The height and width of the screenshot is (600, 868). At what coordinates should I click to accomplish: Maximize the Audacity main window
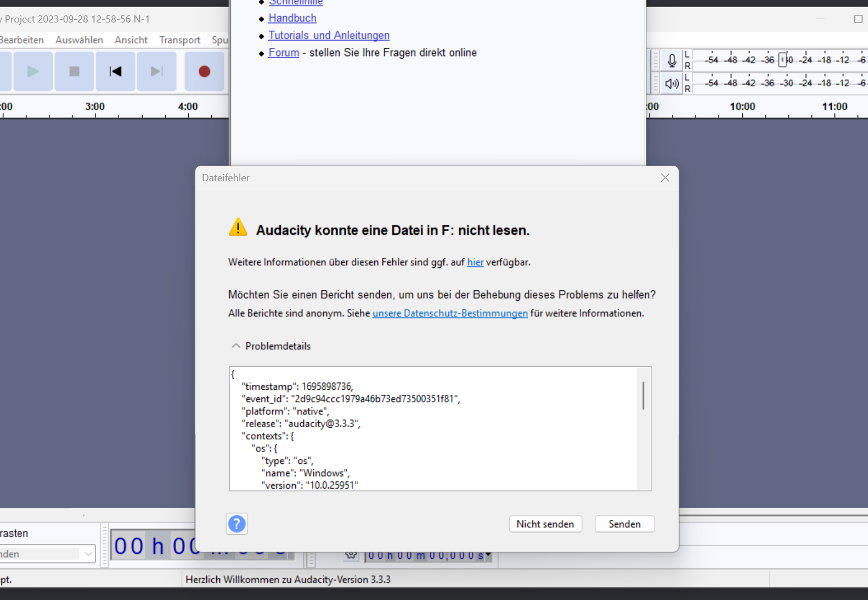click(x=858, y=19)
